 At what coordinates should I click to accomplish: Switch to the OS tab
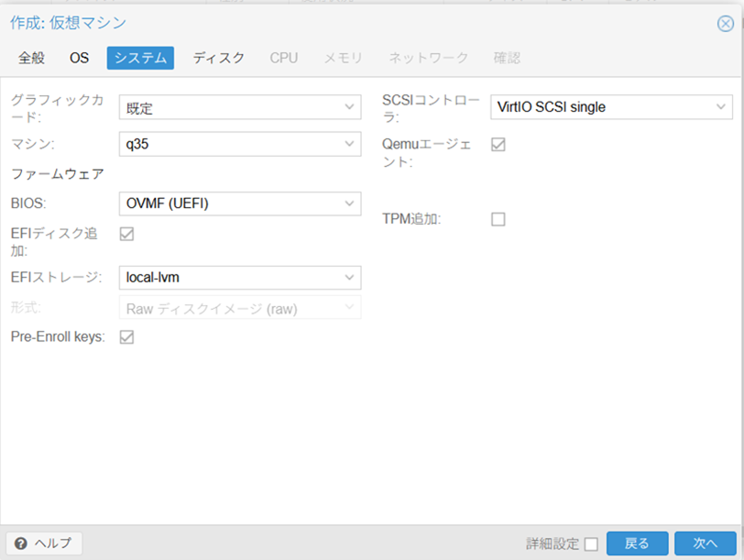pos(79,58)
